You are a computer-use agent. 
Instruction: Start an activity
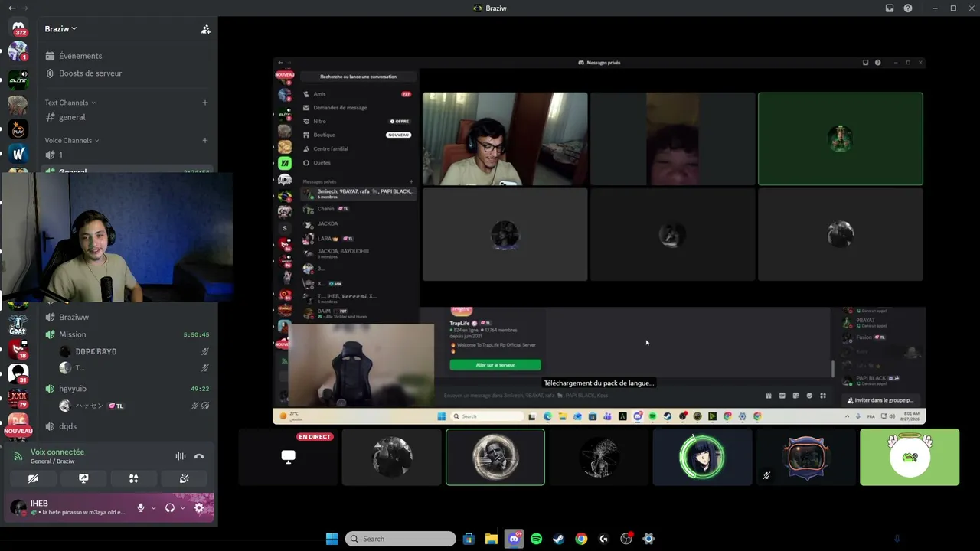133,478
